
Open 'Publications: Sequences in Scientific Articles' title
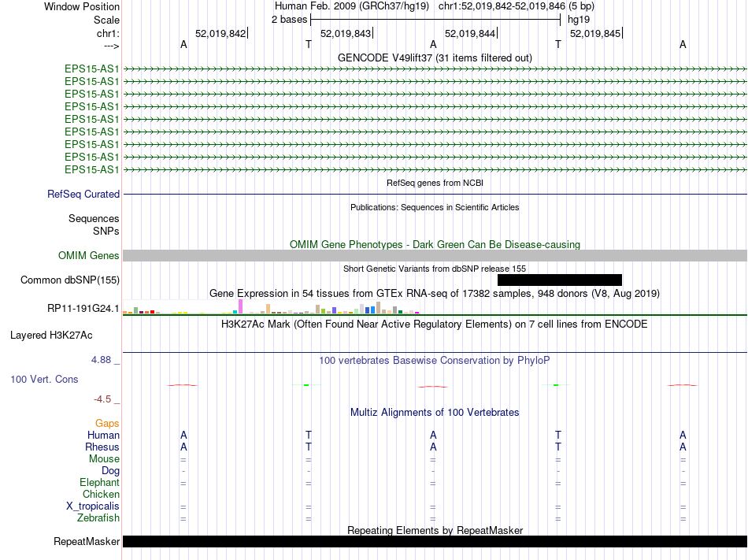tap(435, 207)
